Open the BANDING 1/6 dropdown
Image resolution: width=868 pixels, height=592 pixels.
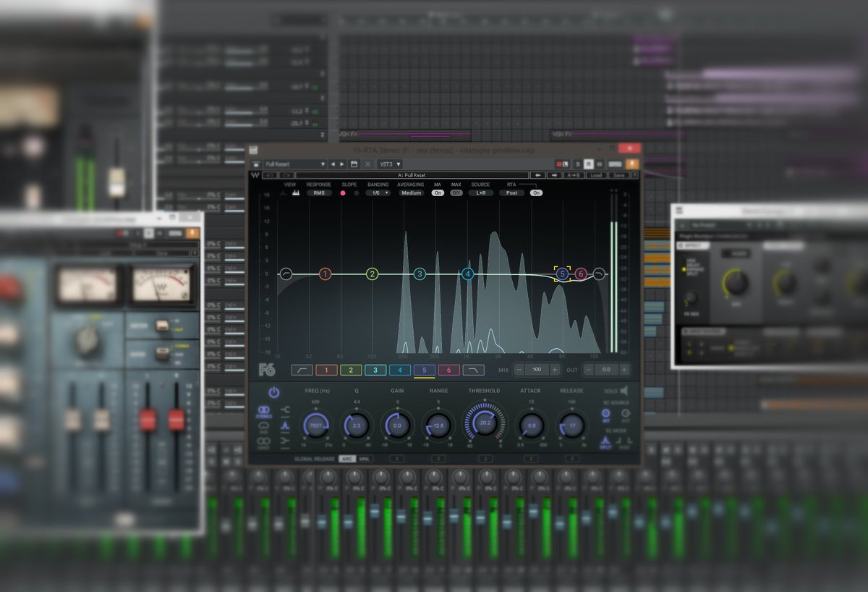click(x=378, y=193)
